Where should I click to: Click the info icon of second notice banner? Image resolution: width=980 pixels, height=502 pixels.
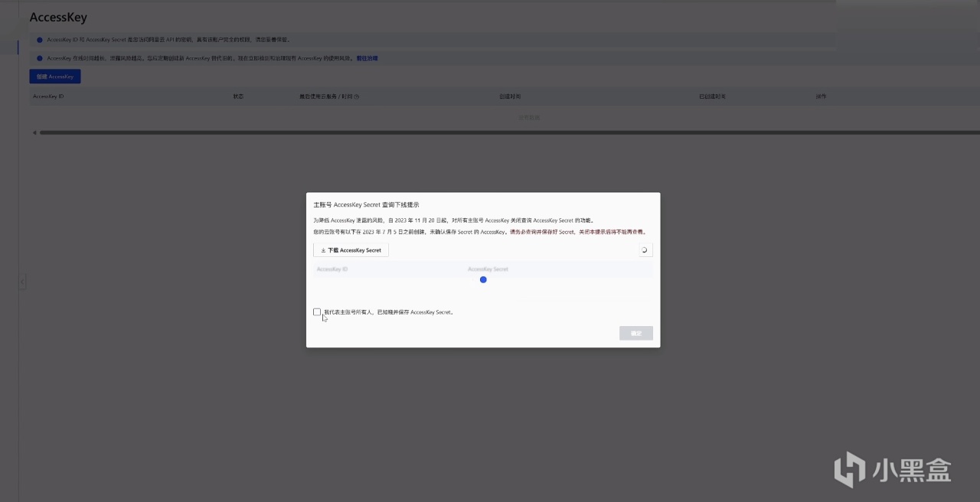(40, 58)
